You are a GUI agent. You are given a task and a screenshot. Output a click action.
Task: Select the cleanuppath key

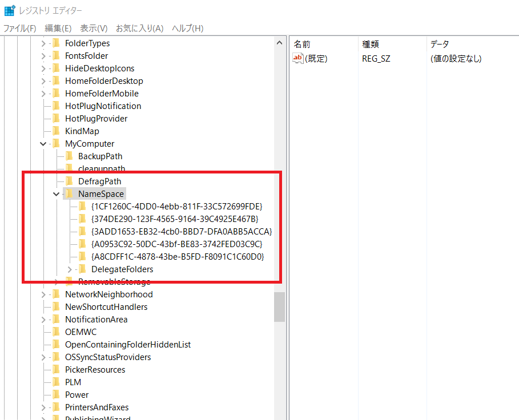click(102, 169)
